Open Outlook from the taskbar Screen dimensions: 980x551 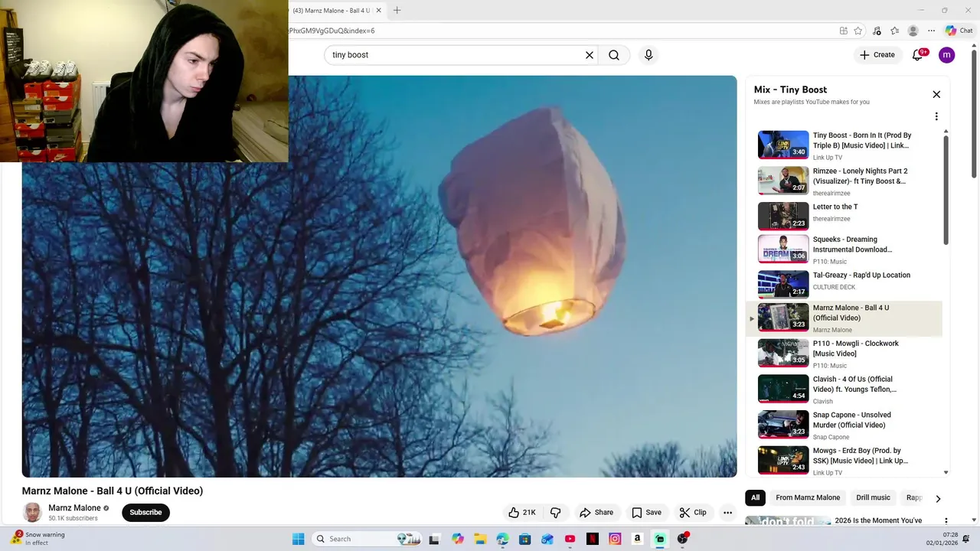pyautogui.click(x=547, y=539)
